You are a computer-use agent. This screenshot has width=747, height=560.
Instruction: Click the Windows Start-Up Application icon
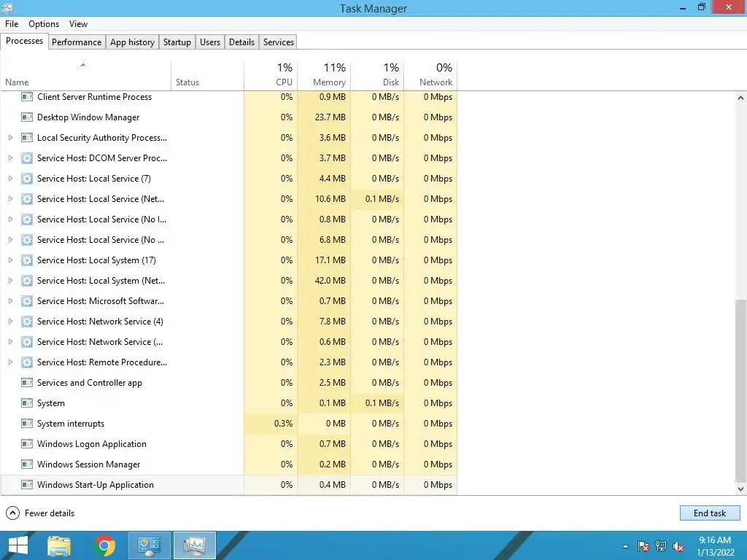pyautogui.click(x=27, y=485)
